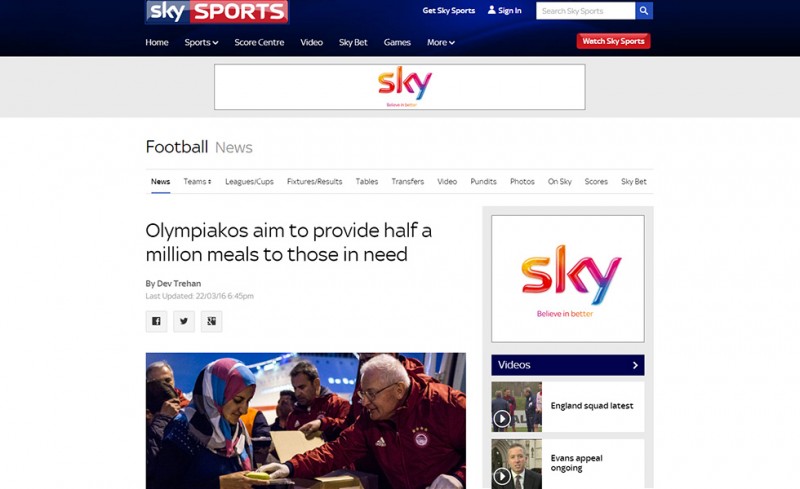This screenshot has width=800, height=489.
Task: Click the Sky Believe in better banner ad
Action: 399,87
